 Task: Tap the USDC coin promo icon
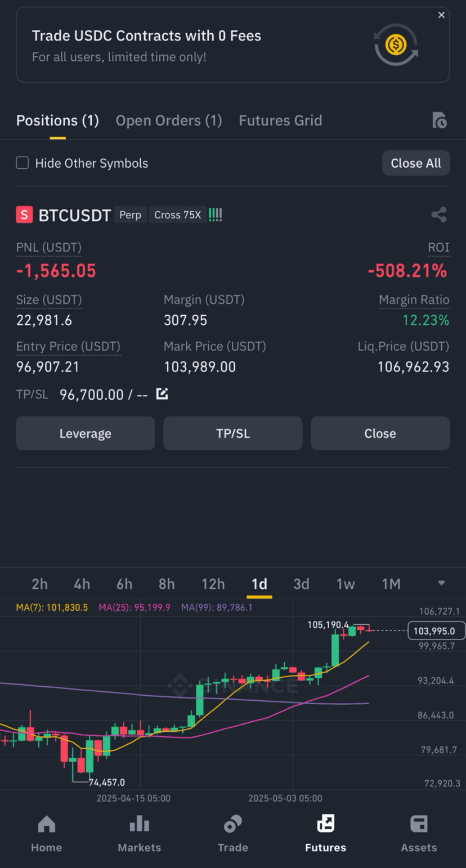396,44
